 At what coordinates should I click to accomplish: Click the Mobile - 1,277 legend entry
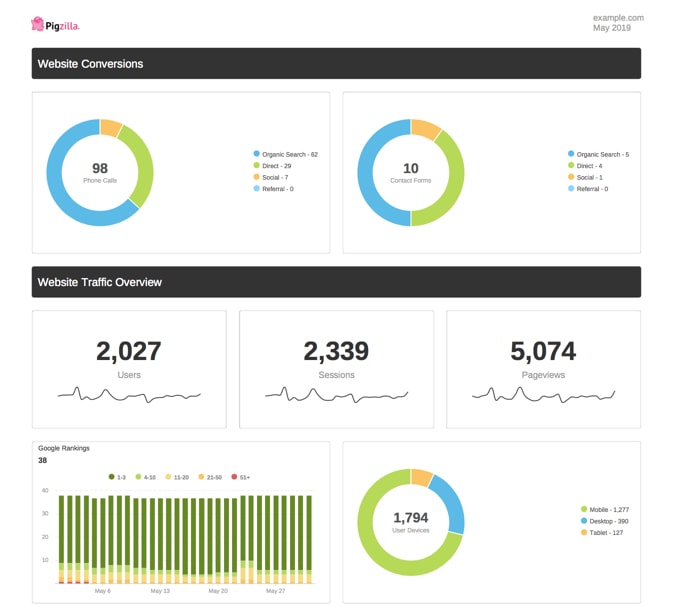(605, 509)
